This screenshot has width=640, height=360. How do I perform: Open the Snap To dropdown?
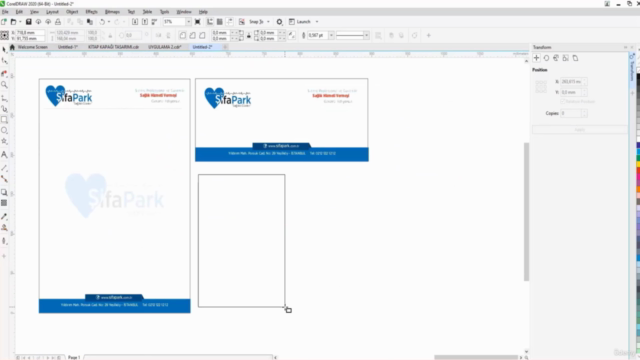268,22
